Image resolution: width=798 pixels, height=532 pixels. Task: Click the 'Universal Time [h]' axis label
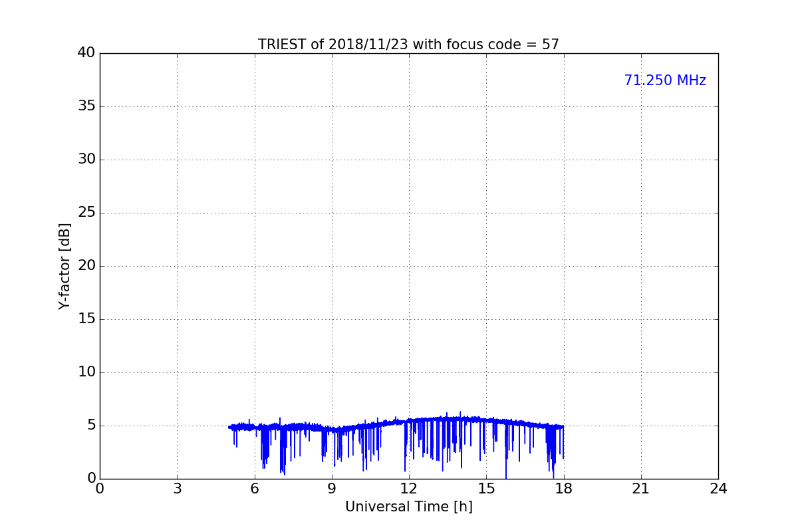point(409,507)
